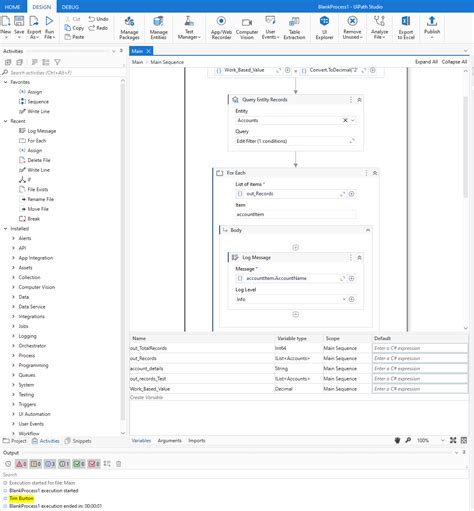474x511 pixels.
Task: Toggle the errors filter in Output
Action: click(x=21, y=464)
